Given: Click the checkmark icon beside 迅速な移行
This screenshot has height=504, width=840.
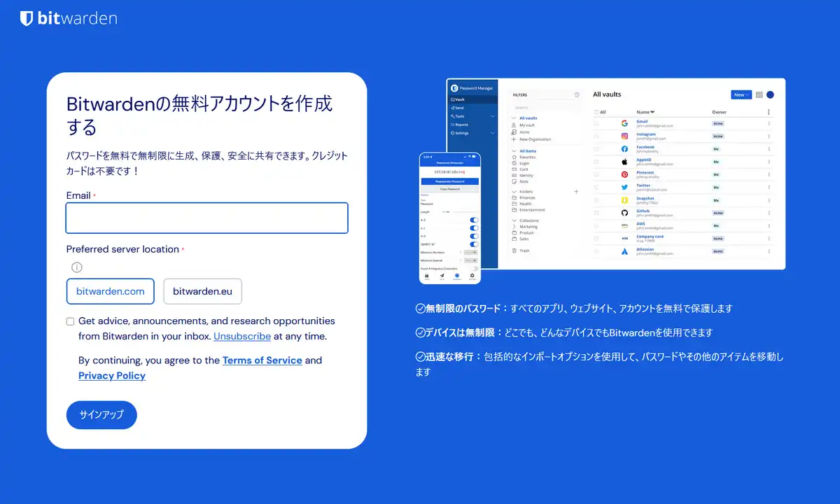Looking at the screenshot, I should (420, 357).
